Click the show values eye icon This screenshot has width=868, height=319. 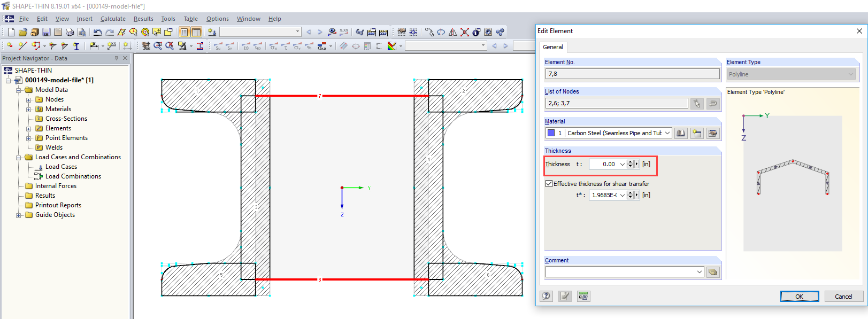pyautogui.click(x=332, y=32)
